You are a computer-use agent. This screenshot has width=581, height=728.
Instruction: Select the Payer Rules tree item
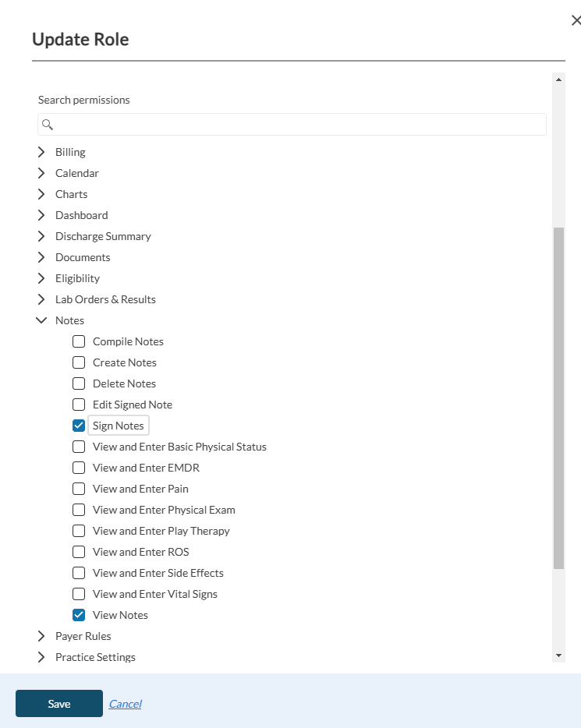tap(83, 636)
